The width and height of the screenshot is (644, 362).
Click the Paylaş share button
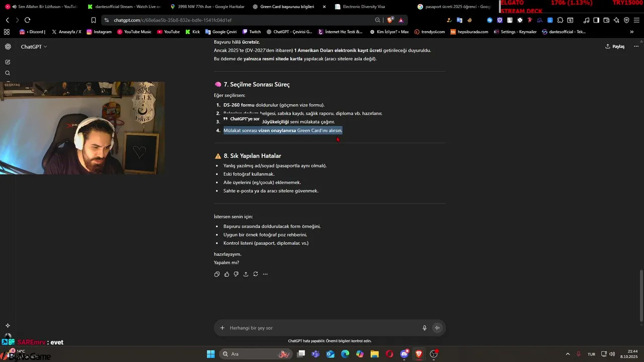(615, 46)
